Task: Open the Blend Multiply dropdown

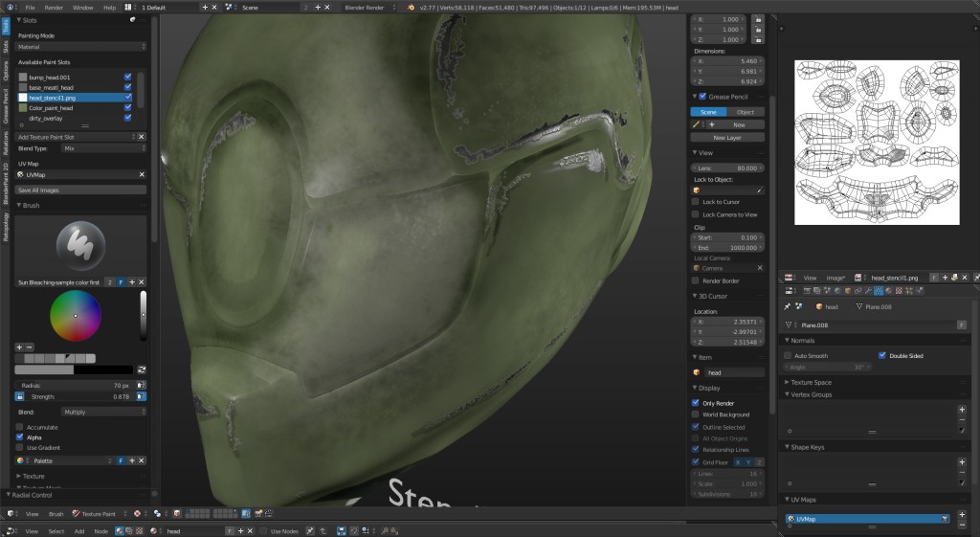Action: click(x=101, y=412)
